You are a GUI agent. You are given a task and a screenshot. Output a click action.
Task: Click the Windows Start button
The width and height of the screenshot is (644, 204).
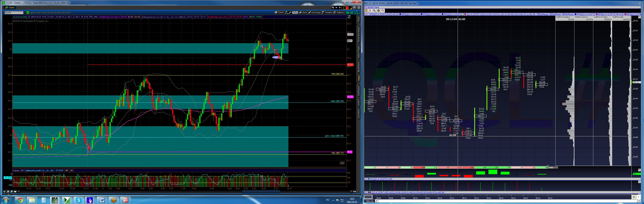(x=6, y=200)
